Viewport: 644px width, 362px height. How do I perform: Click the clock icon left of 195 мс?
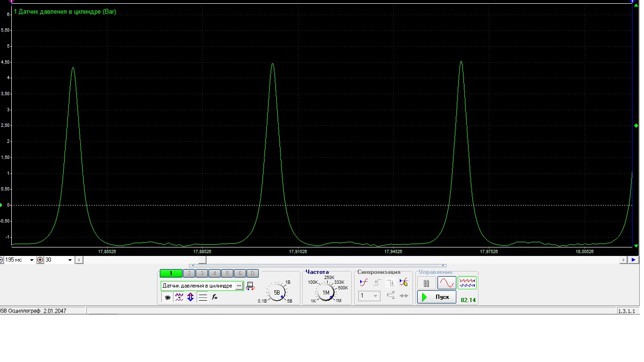click(1, 260)
